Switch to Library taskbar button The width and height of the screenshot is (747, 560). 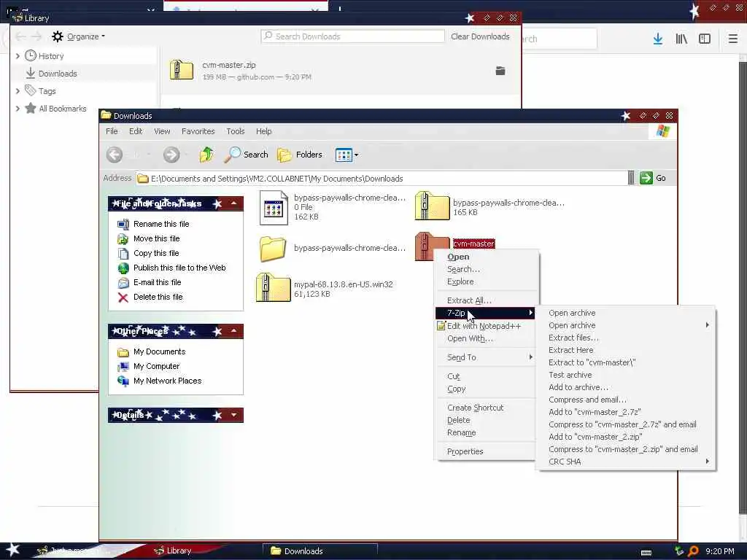pos(179,551)
